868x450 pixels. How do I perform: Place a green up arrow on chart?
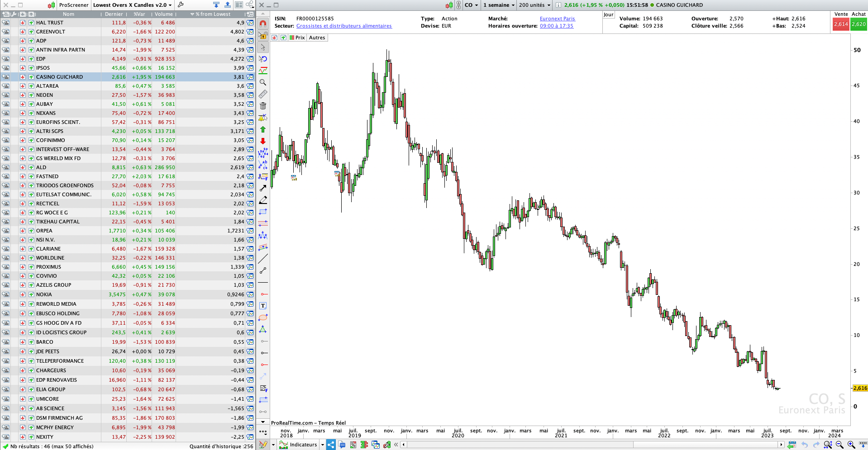[x=263, y=129]
